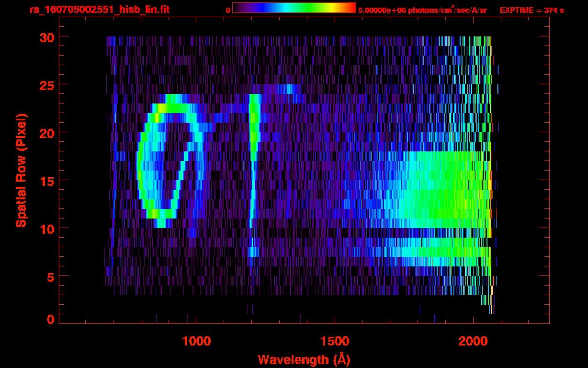Click the color bar gradient scale
588x368 pixels.
[x=294, y=8]
